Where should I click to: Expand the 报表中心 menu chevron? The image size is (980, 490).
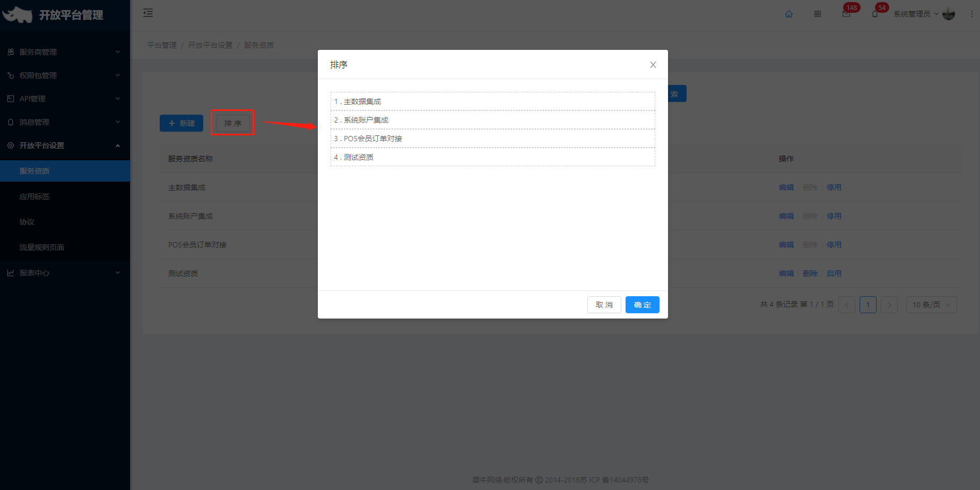(118, 273)
